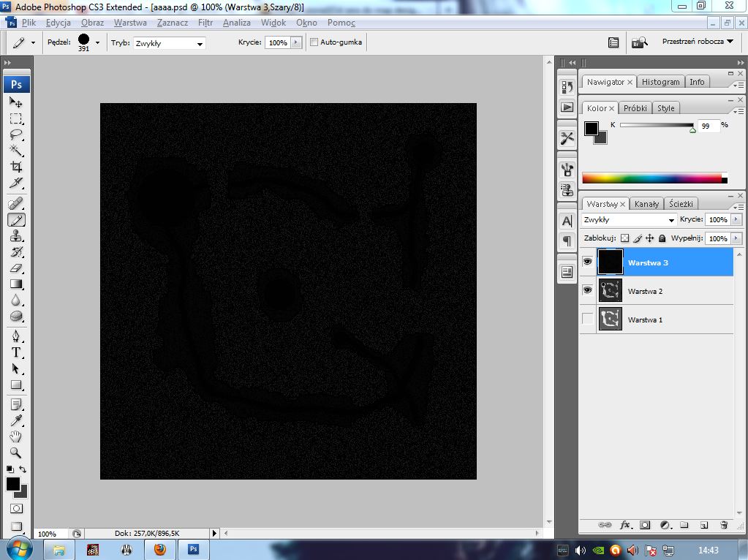Toggle lock image pixels
Screen dimensions: 748x560
(x=638, y=238)
